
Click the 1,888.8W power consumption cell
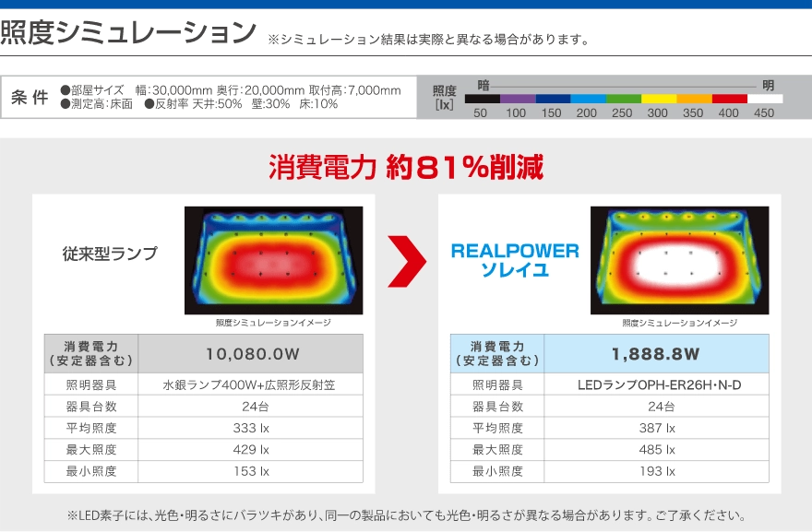pos(655,354)
